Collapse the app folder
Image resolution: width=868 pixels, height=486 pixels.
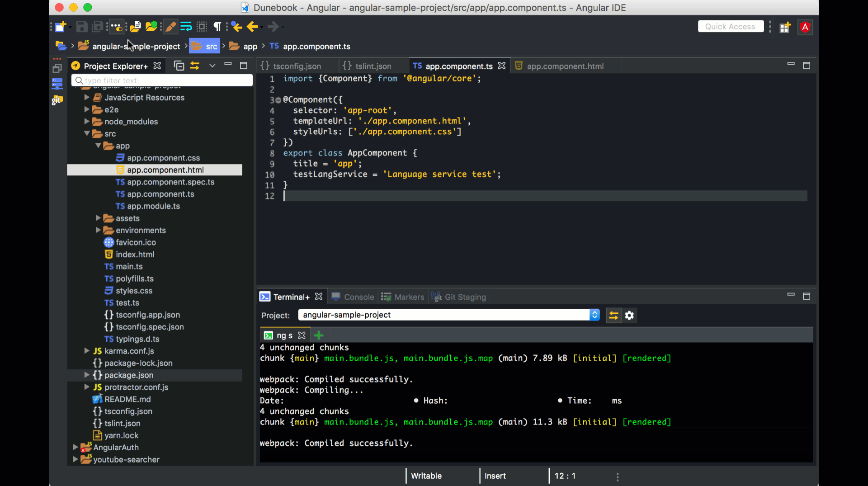coord(98,146)
